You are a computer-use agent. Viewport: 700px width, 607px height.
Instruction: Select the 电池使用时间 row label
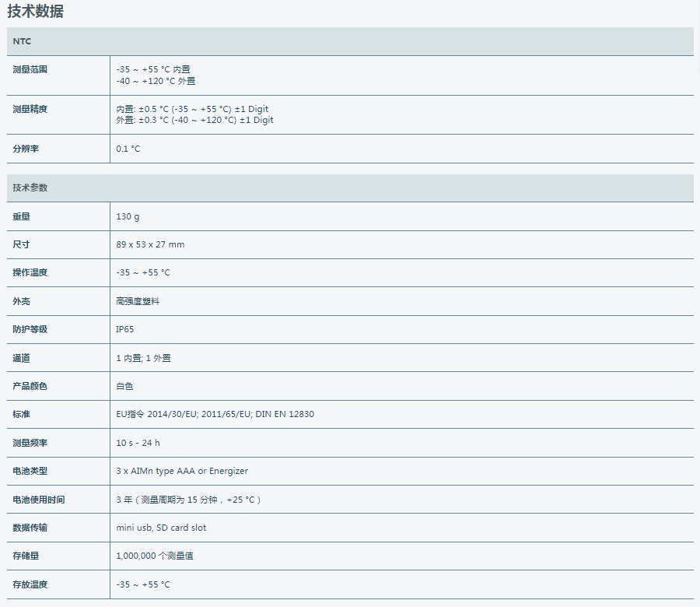point(39,500)
